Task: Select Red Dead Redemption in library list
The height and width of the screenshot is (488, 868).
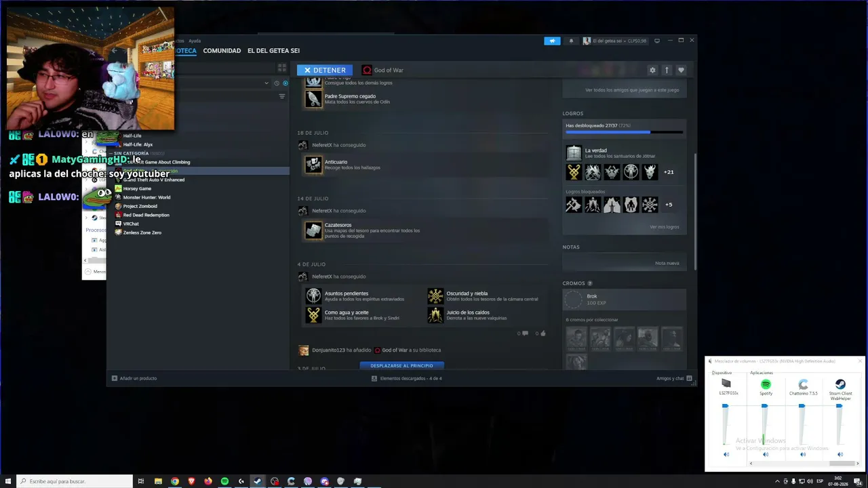Action: coord(146,215)
